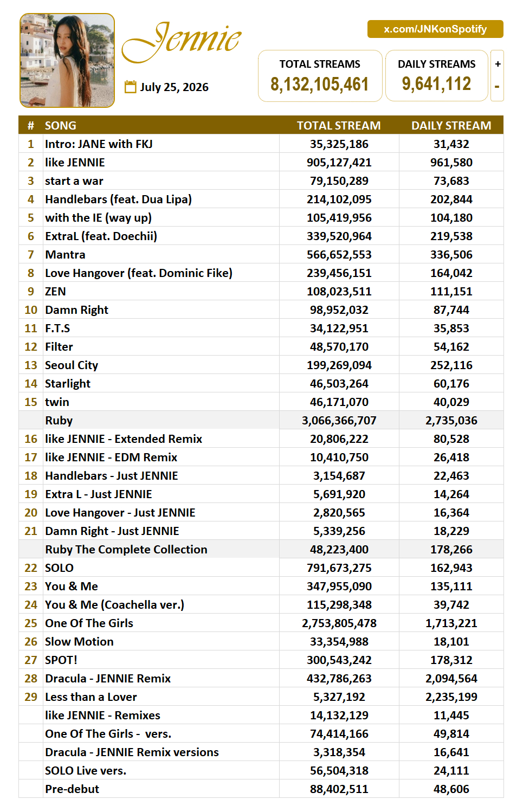Click Less than a Lover daily 2,235,199
Screen dimensions: 523x812
coord(451,697)
